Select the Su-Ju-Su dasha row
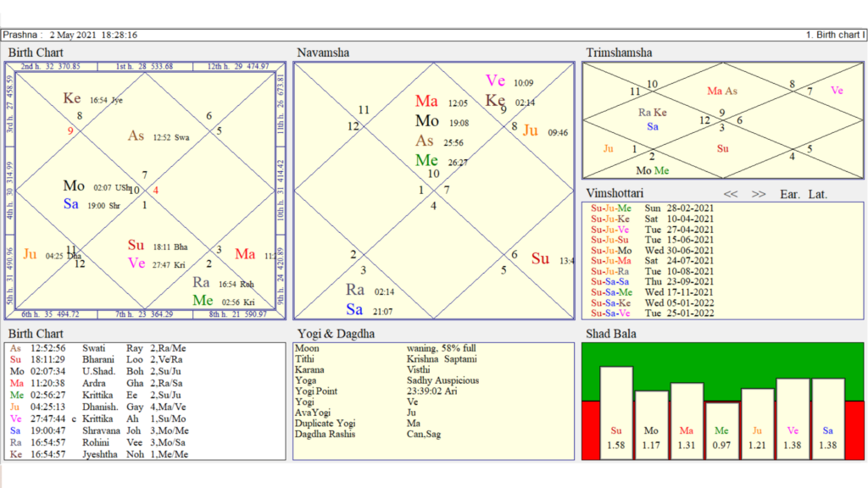This screenshot has height=488, width=868. tap(652, 240)
